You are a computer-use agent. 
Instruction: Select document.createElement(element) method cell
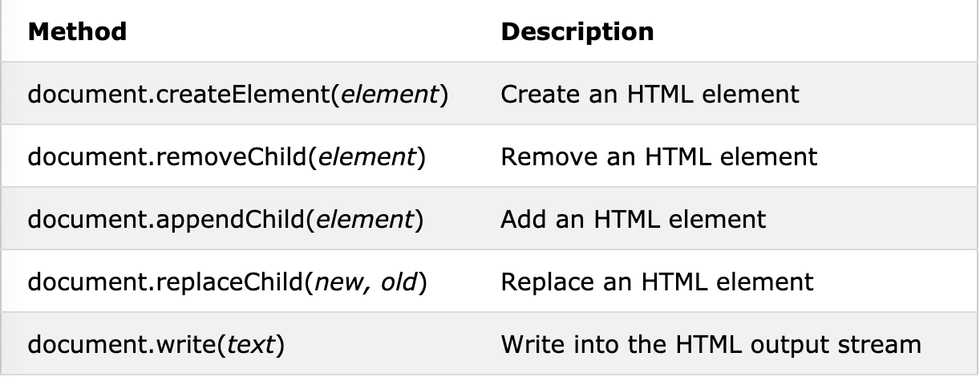[237, 95]
